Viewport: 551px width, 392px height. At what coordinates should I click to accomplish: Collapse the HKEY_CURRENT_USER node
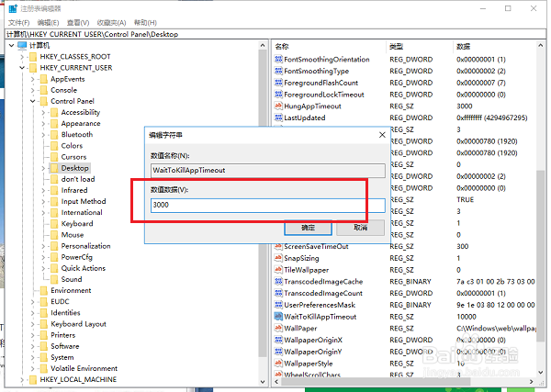point(22,68)
